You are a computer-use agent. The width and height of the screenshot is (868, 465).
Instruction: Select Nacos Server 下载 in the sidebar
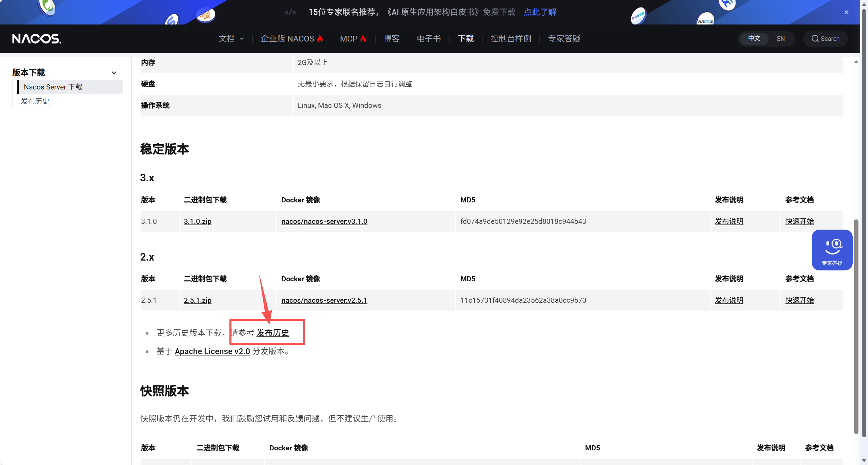coord(53,87)
